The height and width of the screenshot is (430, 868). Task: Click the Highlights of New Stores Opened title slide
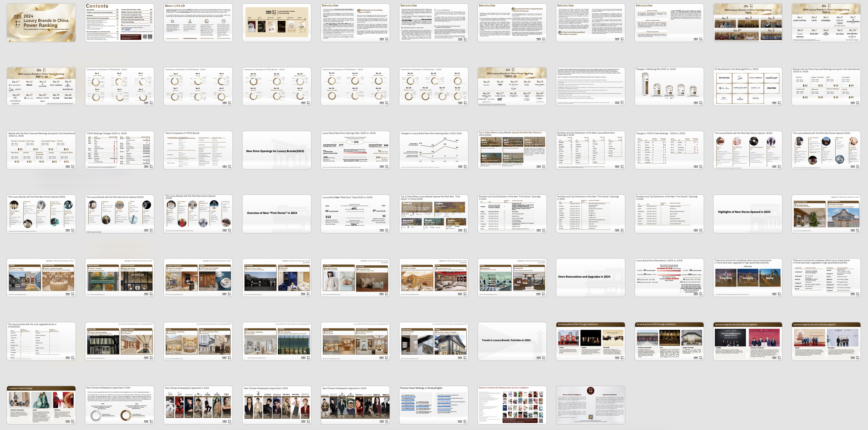pos(747,214)
